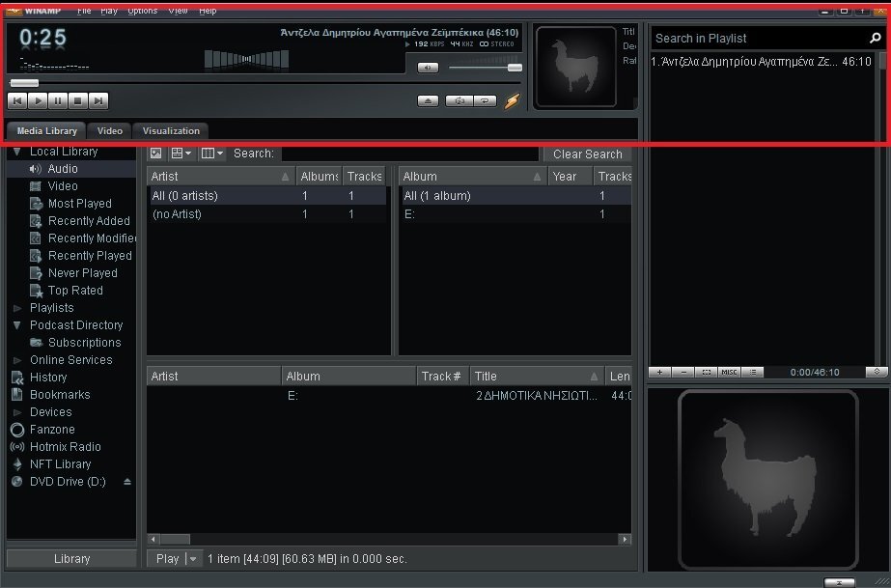Open the Help menu
891x588 pixels.
208,11
